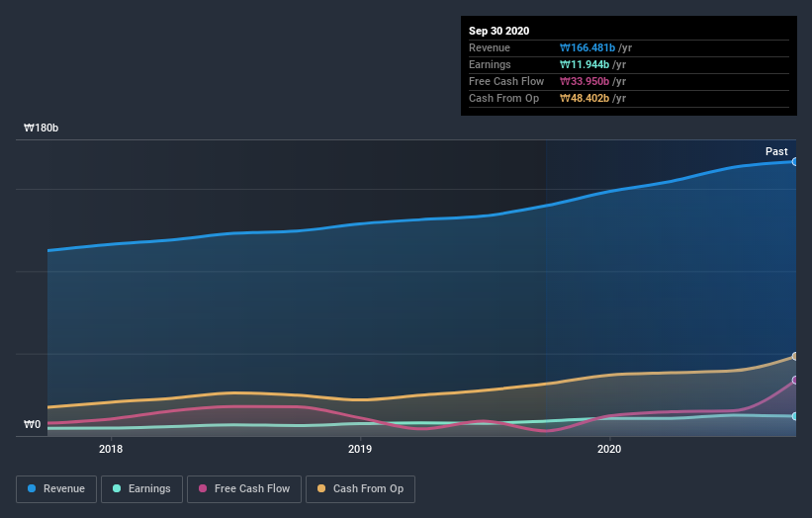Click the 2018 x-axis label
The width and height of the screenshot is (812, 518).
coord(111,449)
